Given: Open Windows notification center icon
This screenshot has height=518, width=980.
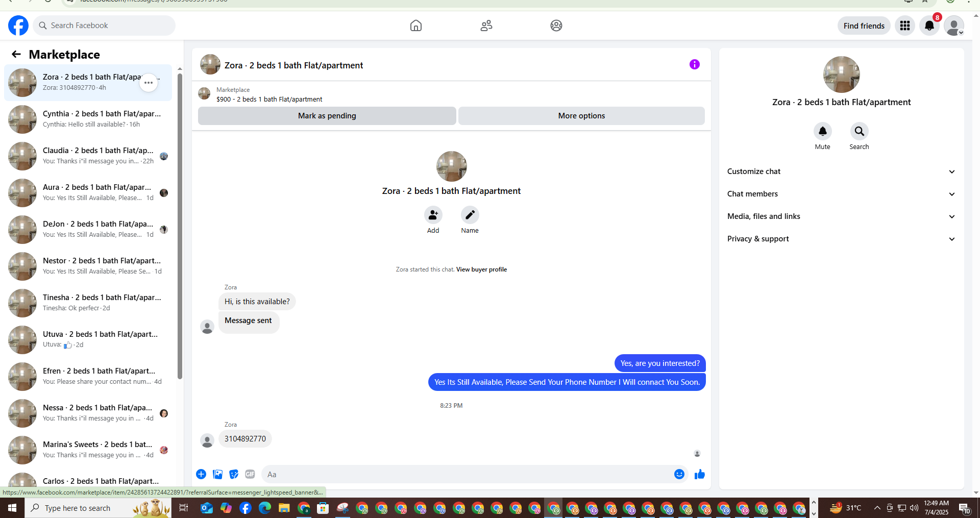Looking at the screenshot, I should tap(964, 508).
